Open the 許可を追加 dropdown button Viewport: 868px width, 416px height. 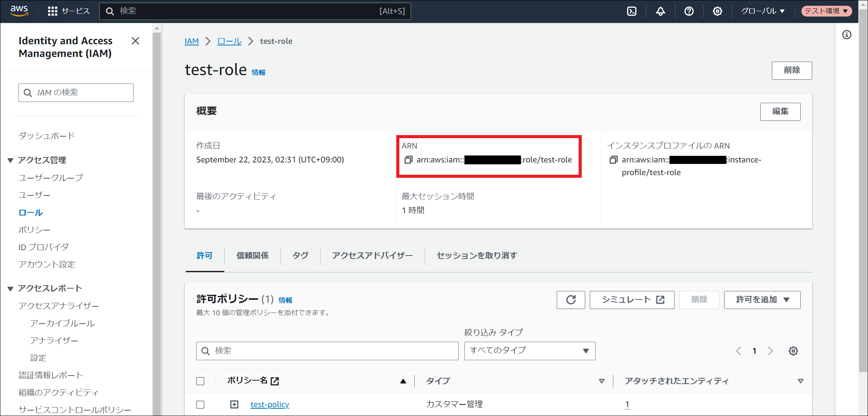[x=762, y=300]
